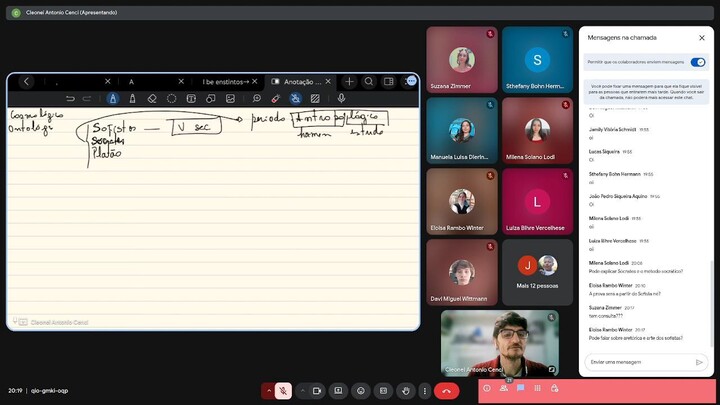Toggle the muted microphone button
Image resolution: width=720 pixels, height=405 pixels.
click(x=284, y=391)
